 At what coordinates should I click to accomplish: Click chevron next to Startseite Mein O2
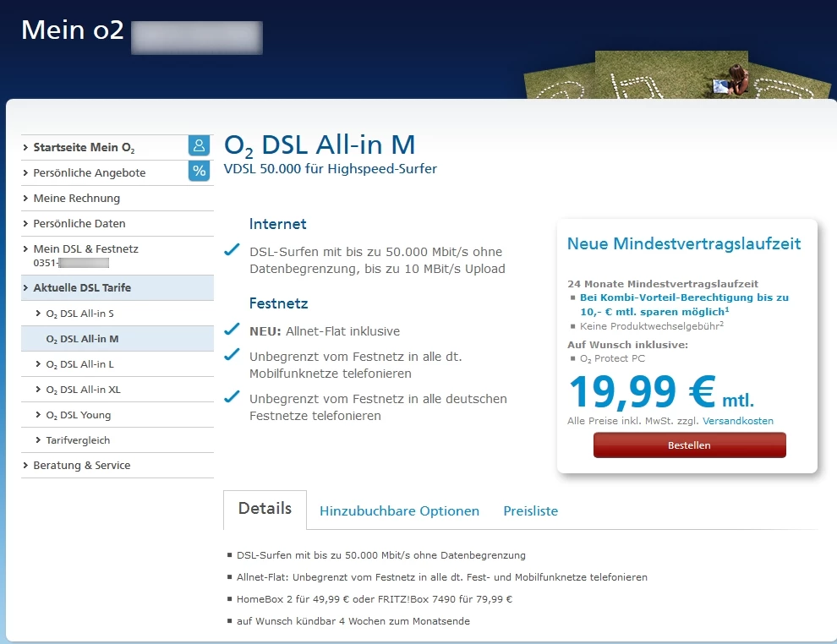[25, 147]
